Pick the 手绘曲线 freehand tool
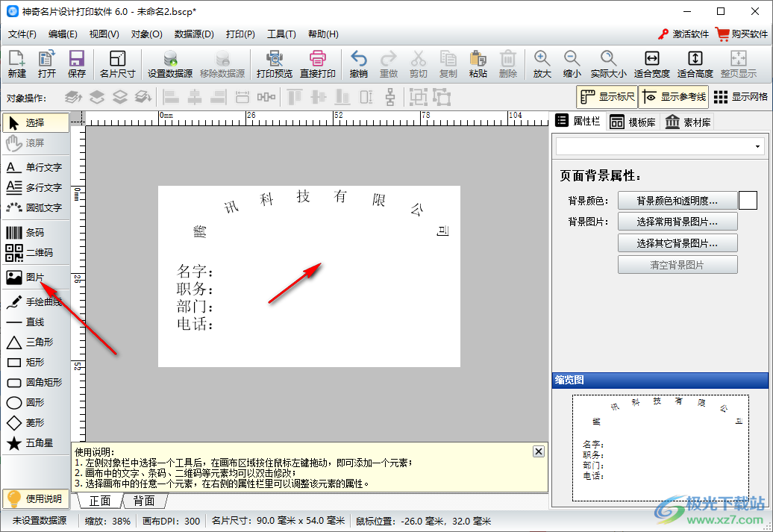The width and height of the screenshot is (773, 532). pos(36,301)
